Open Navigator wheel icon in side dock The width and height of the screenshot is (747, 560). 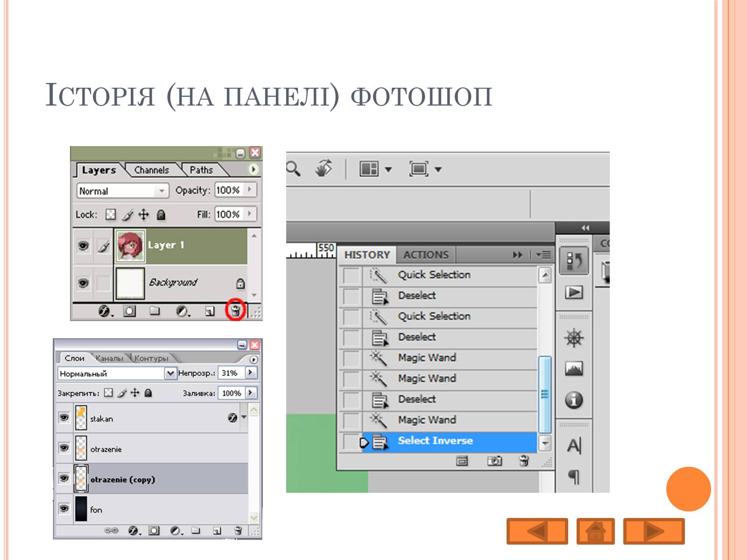[x=574, y=338]
